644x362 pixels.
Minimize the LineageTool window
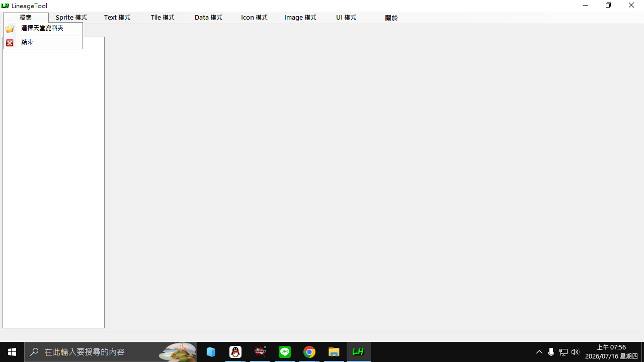tap(586, 6)
